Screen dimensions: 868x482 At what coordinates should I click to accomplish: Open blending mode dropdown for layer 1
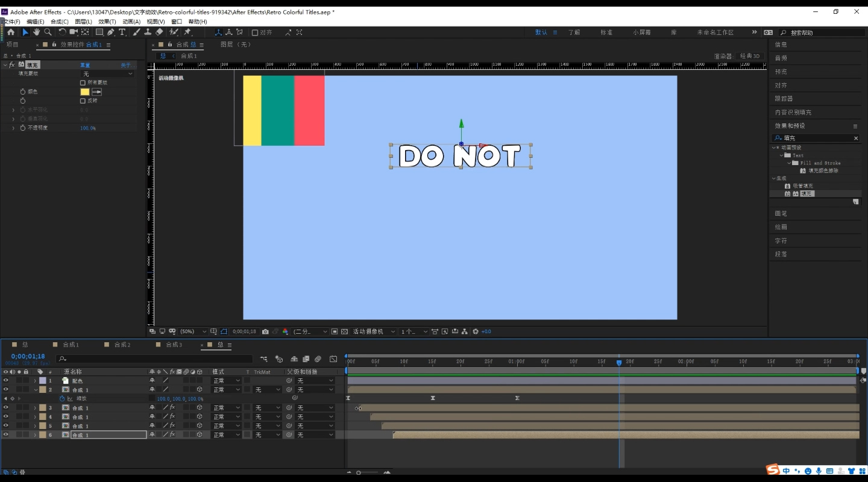(226, 381)
